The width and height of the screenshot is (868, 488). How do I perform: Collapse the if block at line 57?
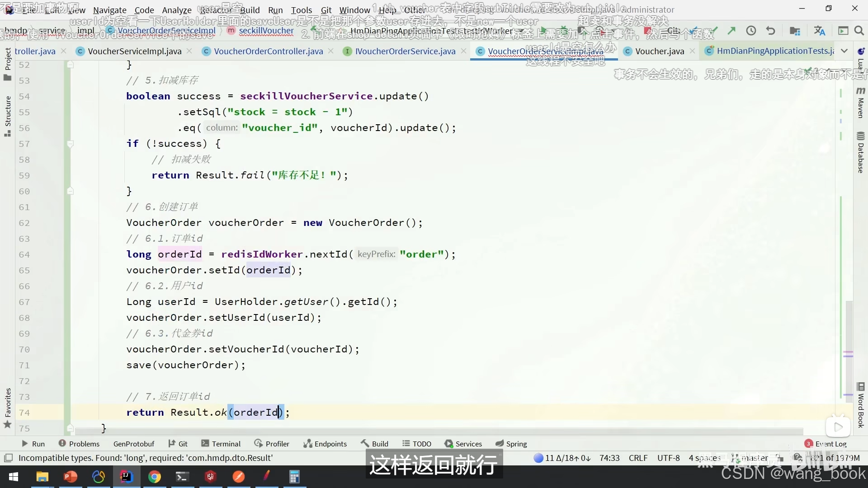pyautogui.click(x=70, y=144)
